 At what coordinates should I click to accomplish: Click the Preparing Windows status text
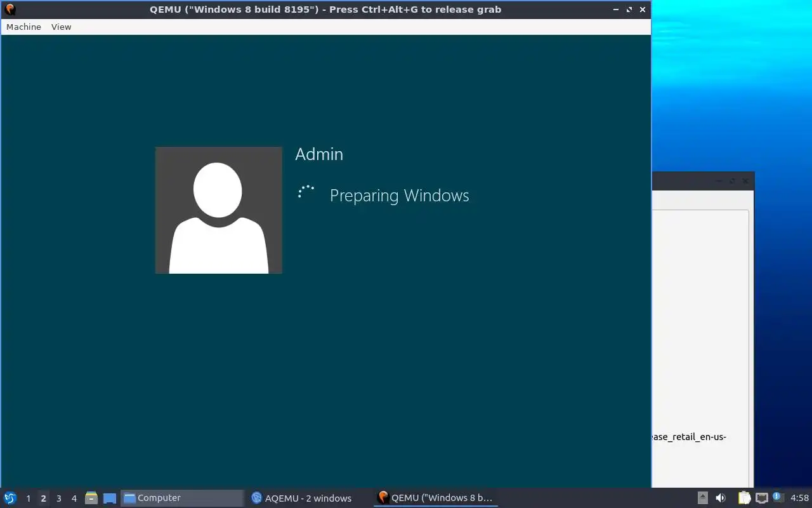(399, 196)
